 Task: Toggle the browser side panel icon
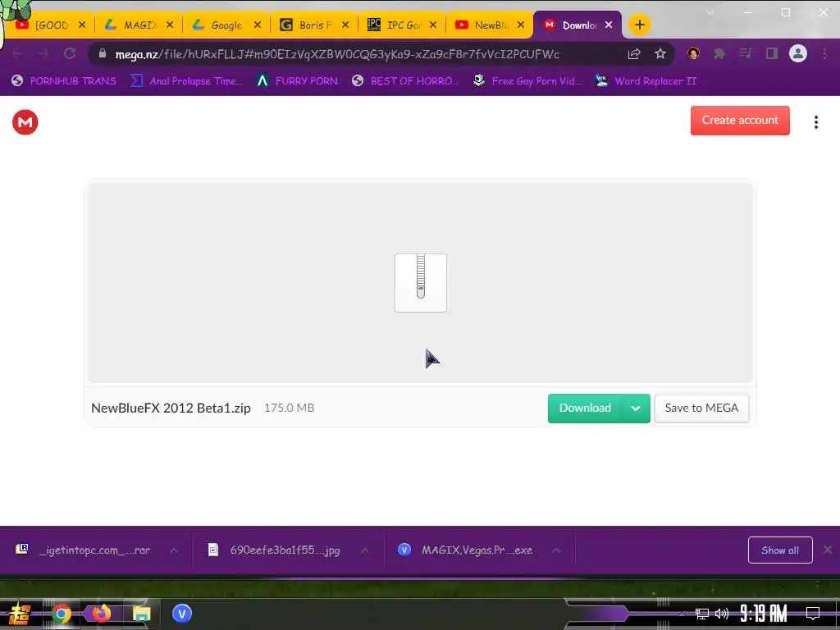pyautogui.click(x=771, y=53)
